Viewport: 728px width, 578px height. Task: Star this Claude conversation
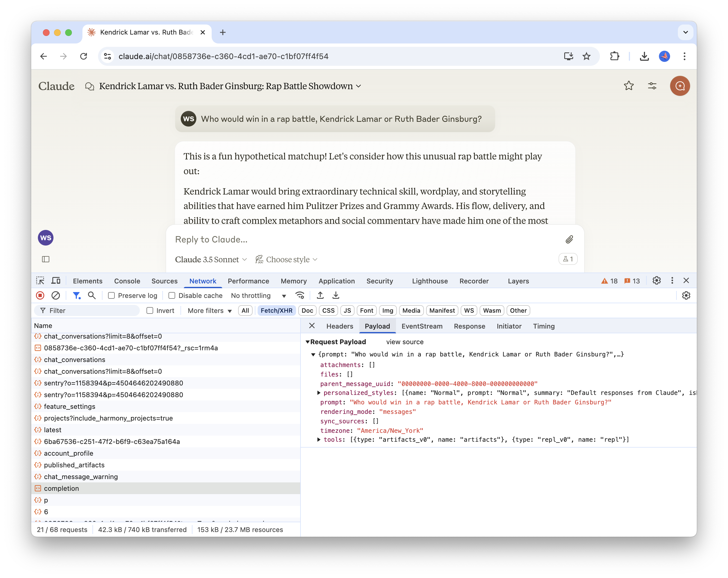point(628,86)
